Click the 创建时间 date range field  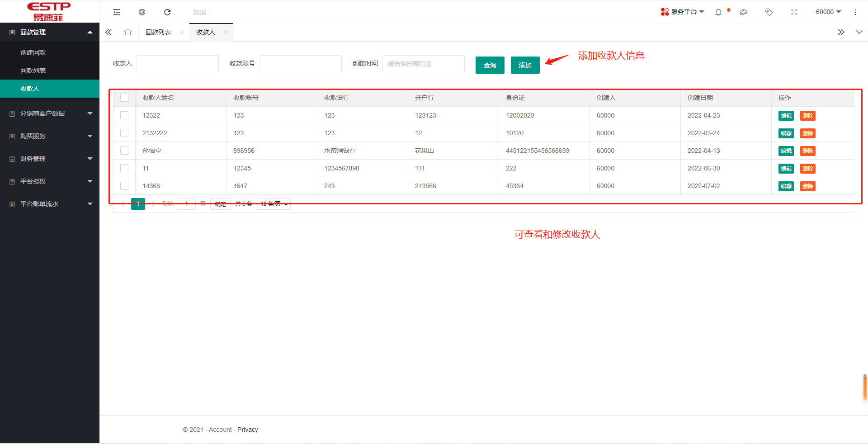click(423, 64)
